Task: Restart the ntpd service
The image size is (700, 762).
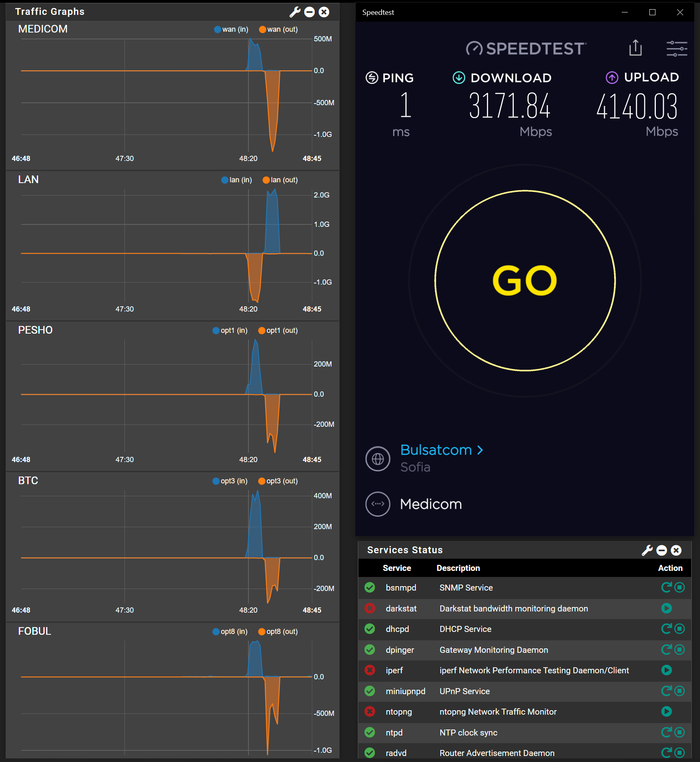Action: click(666, 732)
